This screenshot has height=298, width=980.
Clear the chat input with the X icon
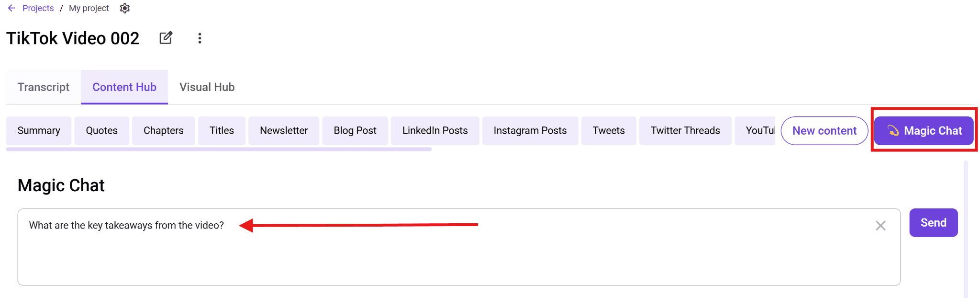880,226
